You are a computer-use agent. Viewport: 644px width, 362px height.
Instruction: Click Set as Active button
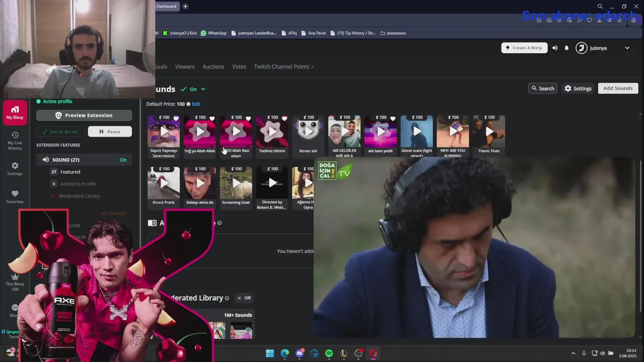click(x=60, y=132)
